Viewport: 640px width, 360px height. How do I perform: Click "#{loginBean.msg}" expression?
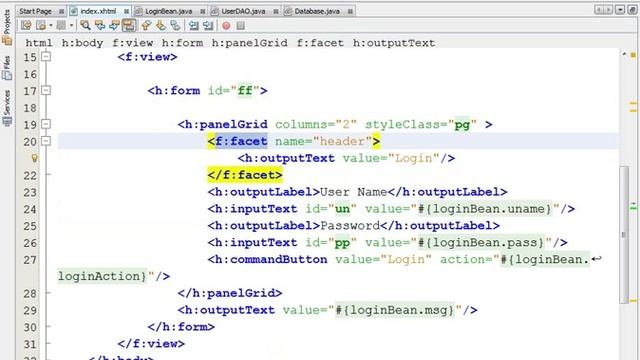[x=395, y=310]
